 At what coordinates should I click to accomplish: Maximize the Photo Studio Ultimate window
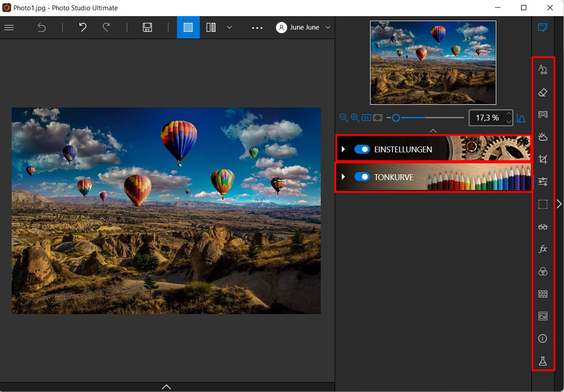(524, 8)
